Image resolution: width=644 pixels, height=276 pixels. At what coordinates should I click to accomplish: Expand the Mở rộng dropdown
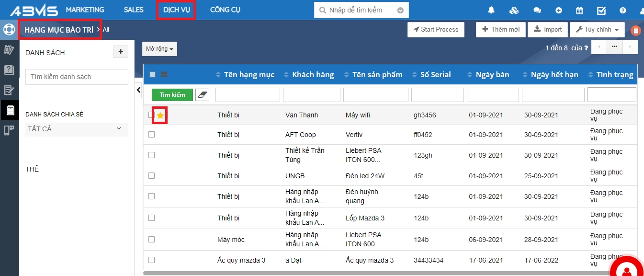click(x=159, y=49)
